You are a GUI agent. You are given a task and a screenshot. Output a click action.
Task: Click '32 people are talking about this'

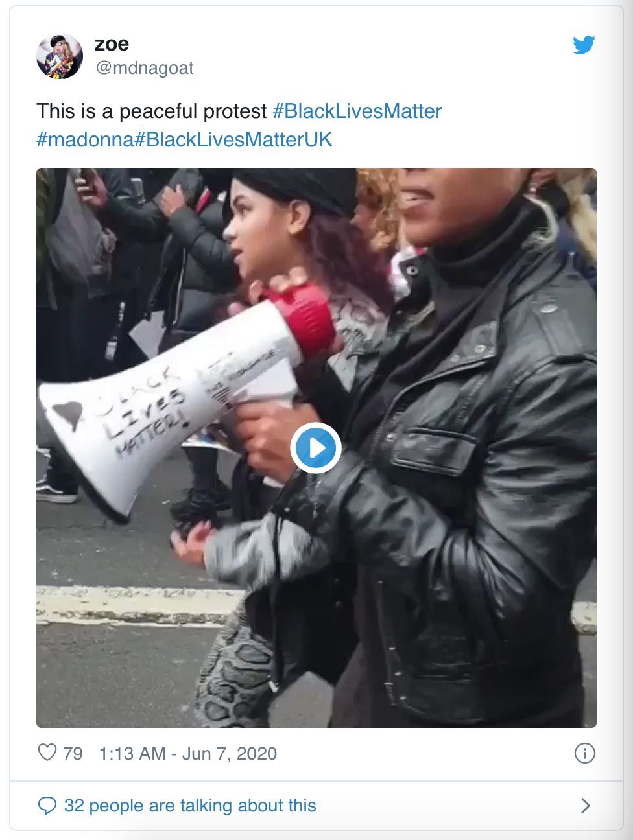coord(190,806)
